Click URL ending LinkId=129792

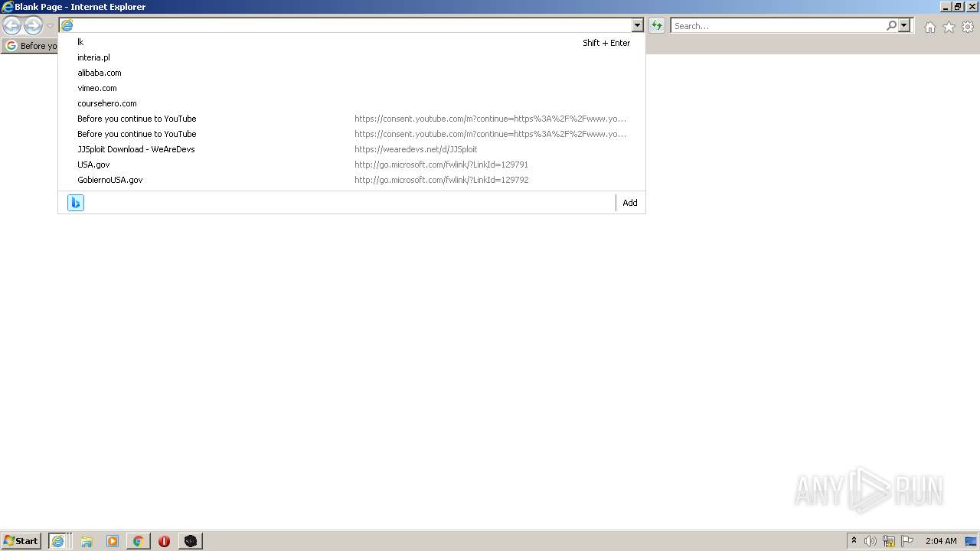441,180
